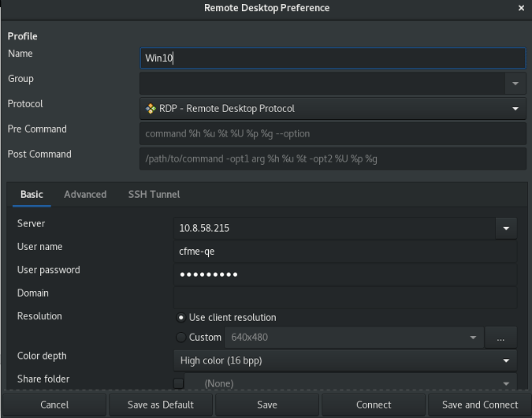This screenshot has height=418, width=532.
Task: Select Use client resolution option
Action: [181, 318]
